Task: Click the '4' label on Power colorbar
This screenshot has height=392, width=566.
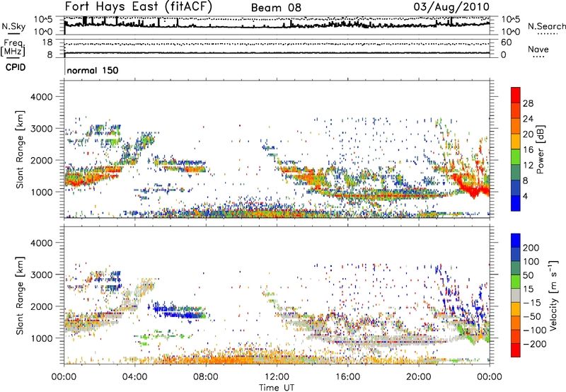Action: 526,196
